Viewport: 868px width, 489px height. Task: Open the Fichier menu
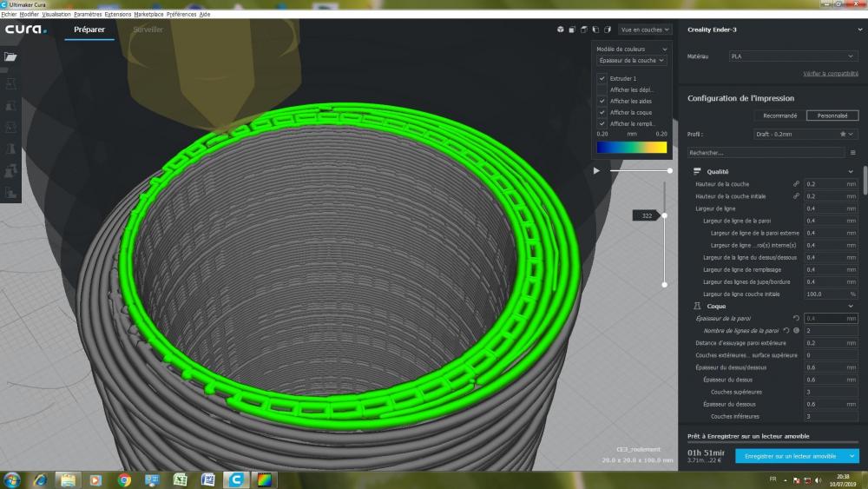tap(9, 15)
